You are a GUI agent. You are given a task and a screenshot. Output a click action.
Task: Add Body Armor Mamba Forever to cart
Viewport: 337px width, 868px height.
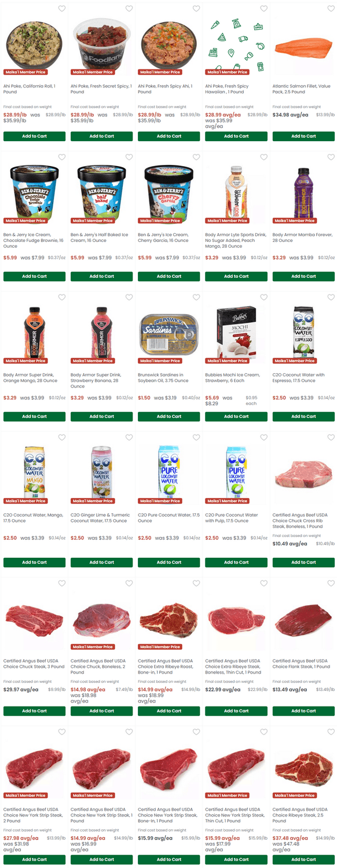coord(303,277)
